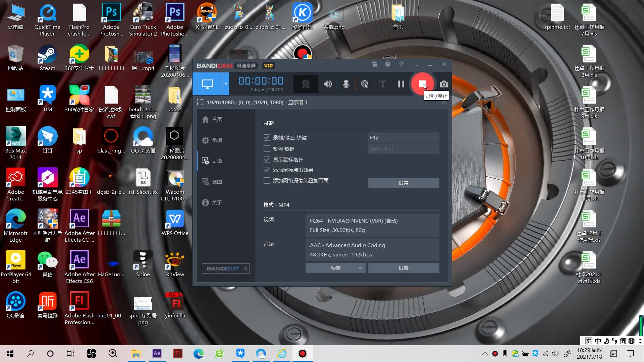The width and height of the screenshot is (644, 362).
Task: Click the F12 hotkey input field
Action: click(403, 137)
